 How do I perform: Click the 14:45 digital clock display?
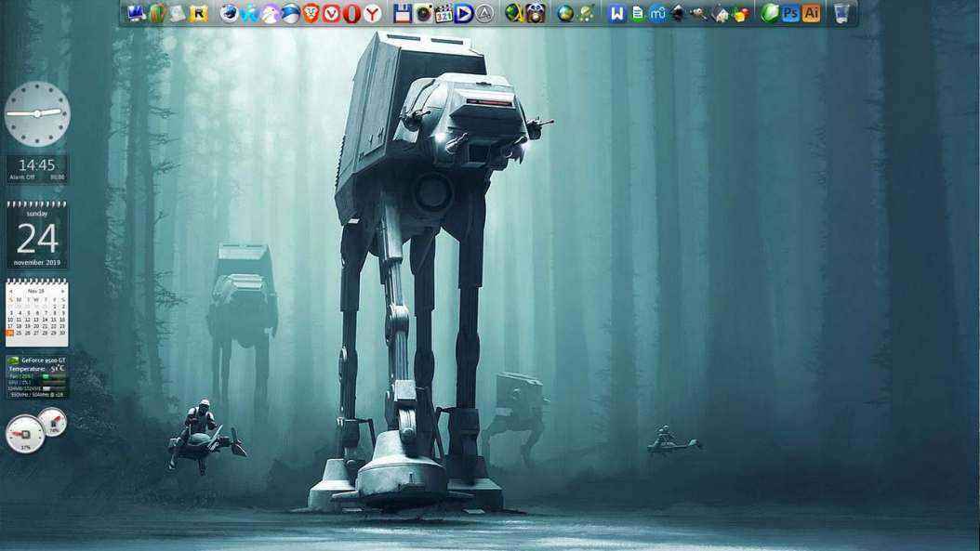pos(37,164)
